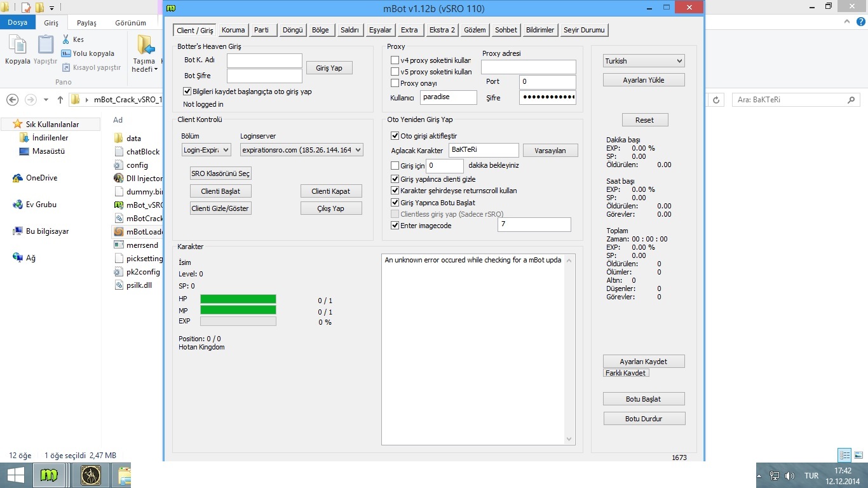Click the log box scroll down arrow
The image size is (868, 488).
[569, 439]
